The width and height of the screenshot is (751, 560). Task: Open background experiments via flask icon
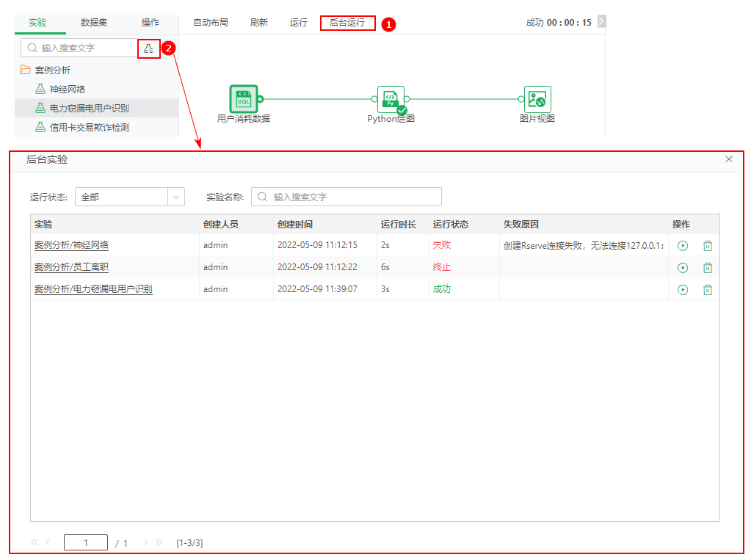tap(148, 48)
